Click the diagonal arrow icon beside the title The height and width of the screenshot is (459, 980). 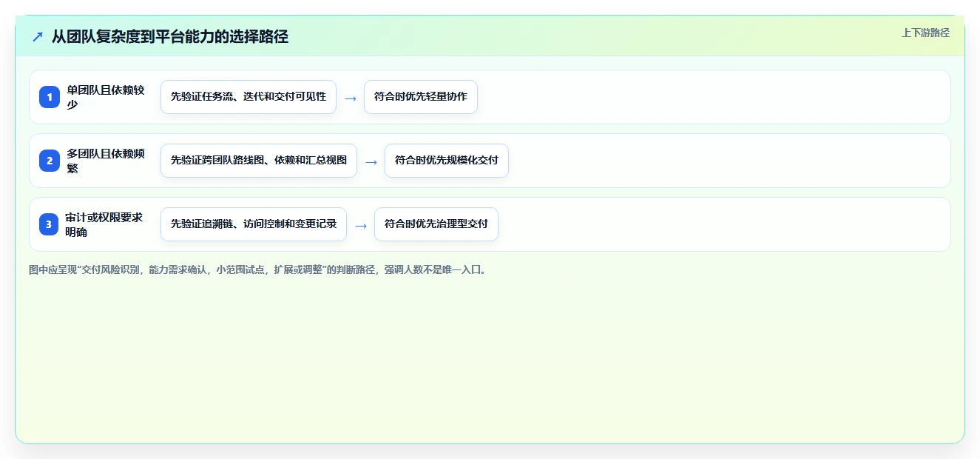[x=38, y=36]
